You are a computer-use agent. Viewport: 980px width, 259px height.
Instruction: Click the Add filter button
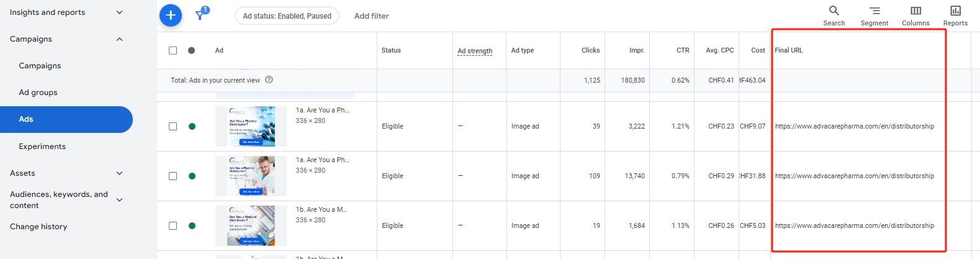tap(371, 16)
